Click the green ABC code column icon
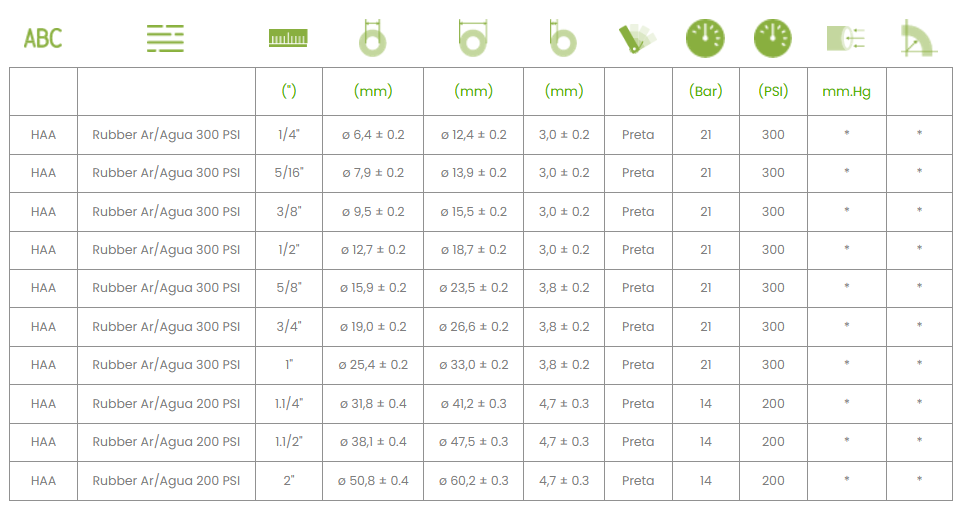The width and height of the screenshot is (963, 524). pyautogui.click(x=43, y=39)
